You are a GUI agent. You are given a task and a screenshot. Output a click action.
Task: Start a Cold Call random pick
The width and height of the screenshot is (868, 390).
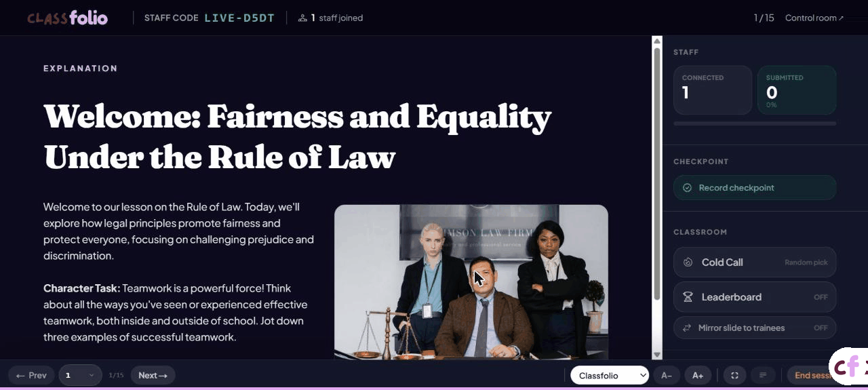point(755,262)
